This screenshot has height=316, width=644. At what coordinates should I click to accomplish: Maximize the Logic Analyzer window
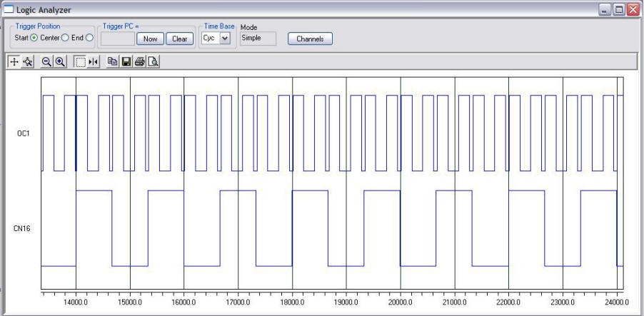(x=619, y=9)
